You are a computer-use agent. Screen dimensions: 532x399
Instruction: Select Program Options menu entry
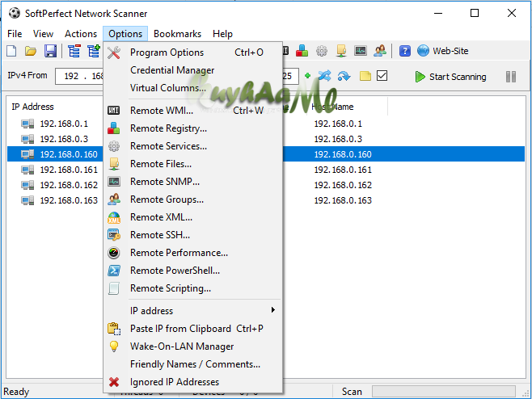pyautogui.click(x=192, y=52)
